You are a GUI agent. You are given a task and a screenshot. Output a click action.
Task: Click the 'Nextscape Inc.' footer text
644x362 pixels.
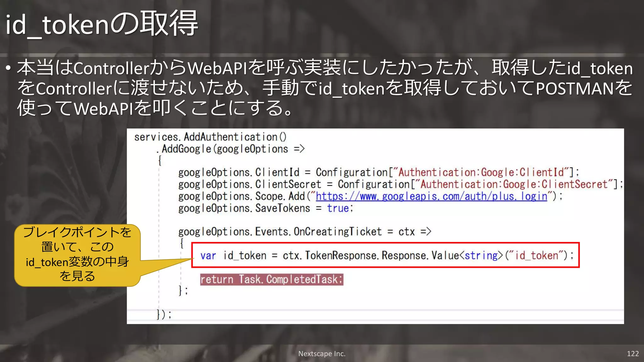pyautogui.click(x=322, y=354)
